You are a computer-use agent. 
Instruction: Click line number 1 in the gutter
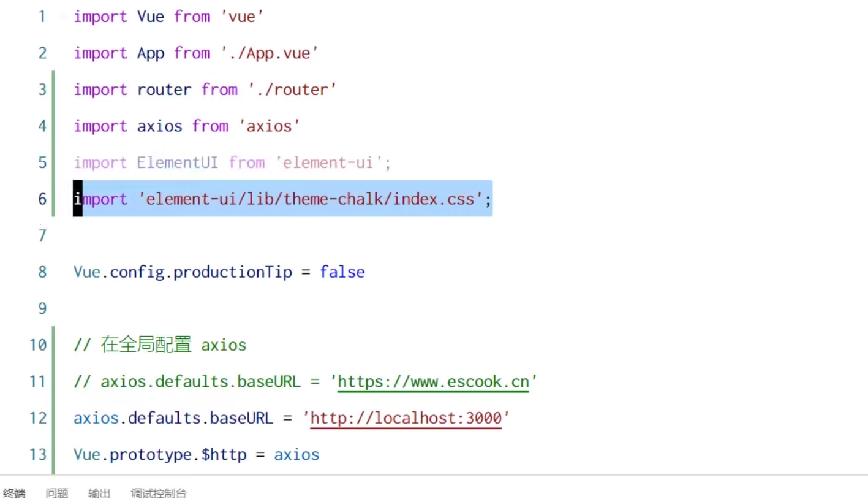pyautogui.click(x=42, y=17)
